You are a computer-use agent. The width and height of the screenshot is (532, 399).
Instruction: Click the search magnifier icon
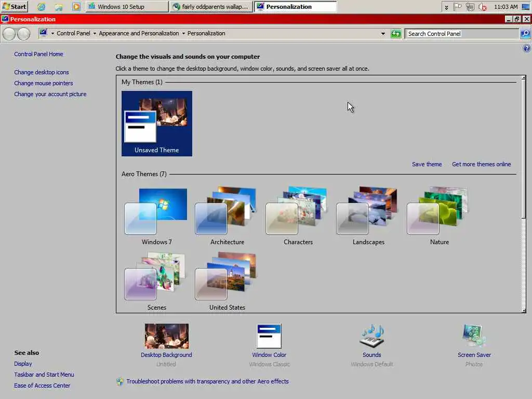[x=525, y=34]
